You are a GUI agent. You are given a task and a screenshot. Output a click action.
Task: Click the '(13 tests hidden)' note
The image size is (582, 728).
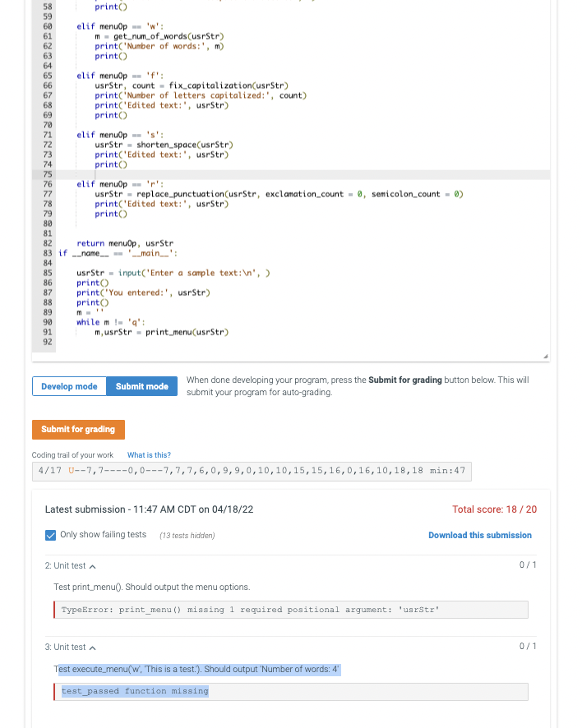[187, 536]
